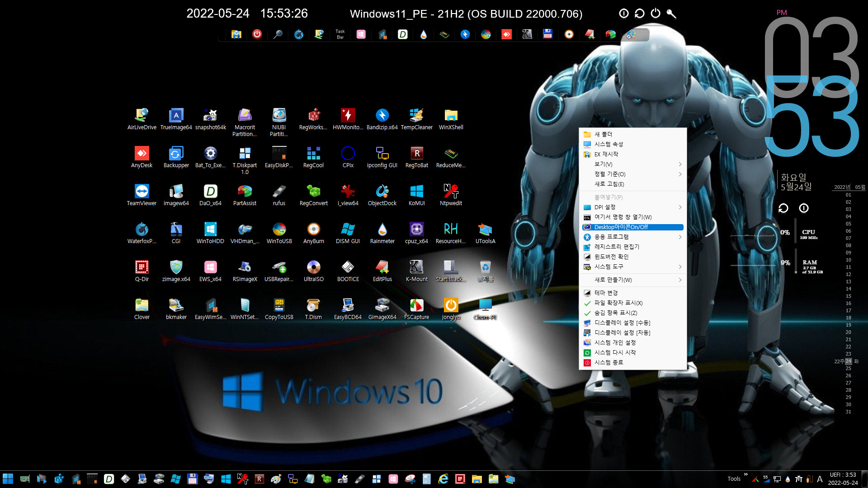The height and width of the screenshot is (488, 868).
Task: Select the Q-Dir desktop icon
Action: pyautogui.click(x=142, y=271)
